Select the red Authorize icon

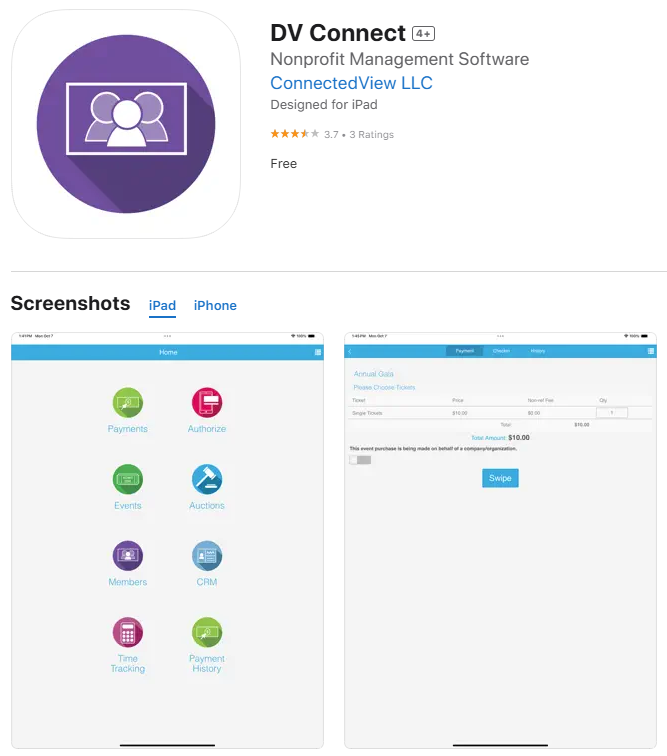point(207,403)
